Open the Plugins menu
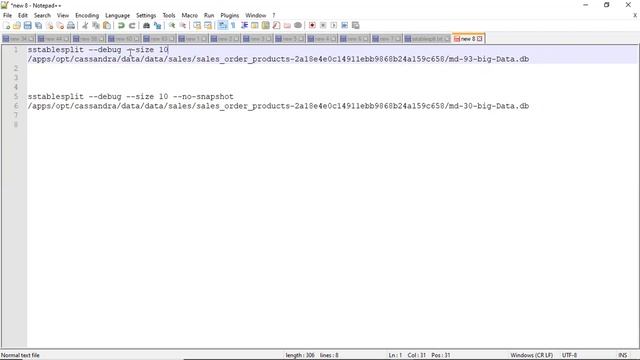The width and height of the screenshot is (640, 360). click(229, 15)
